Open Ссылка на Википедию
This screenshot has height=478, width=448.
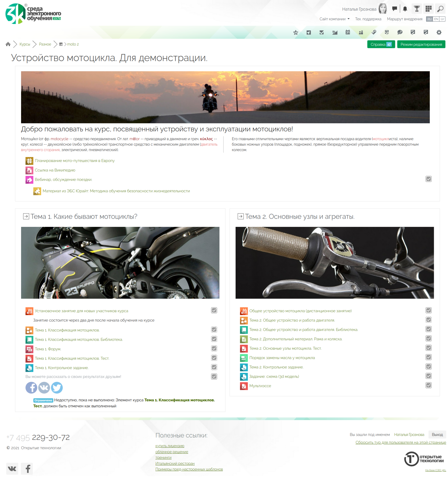(x=55, y=170)
